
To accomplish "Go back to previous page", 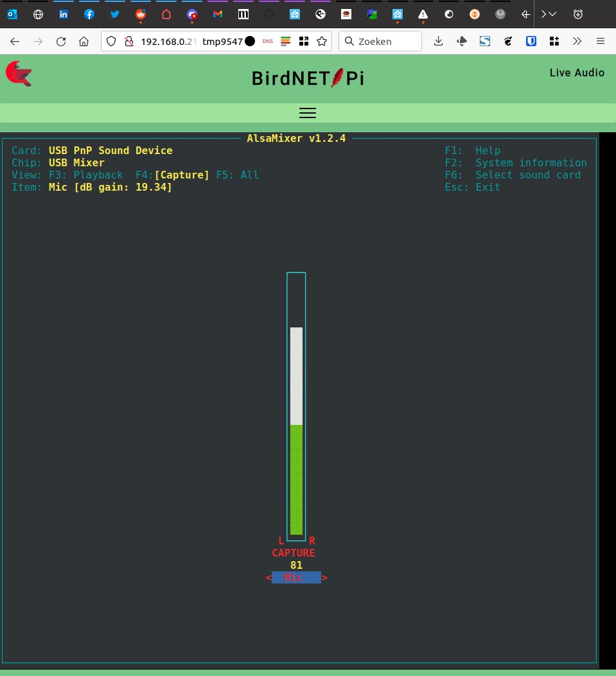I will pyautogui.click(x=15, y=41).
